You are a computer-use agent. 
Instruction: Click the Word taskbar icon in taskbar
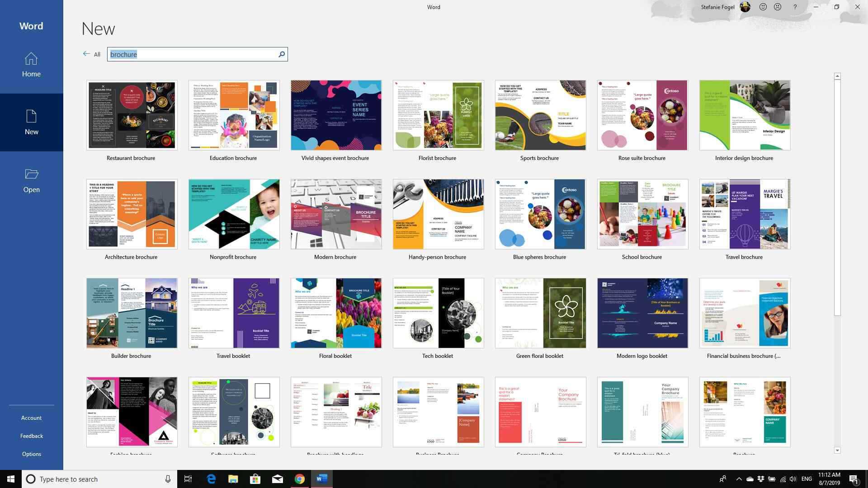322,479
